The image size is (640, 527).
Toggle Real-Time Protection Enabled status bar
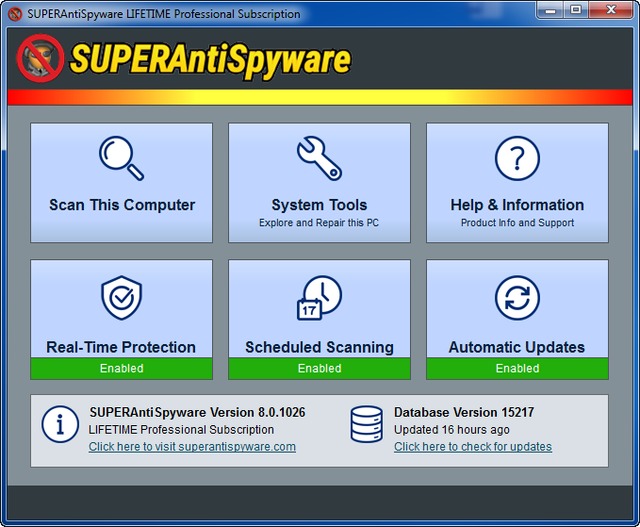[121, 368]
